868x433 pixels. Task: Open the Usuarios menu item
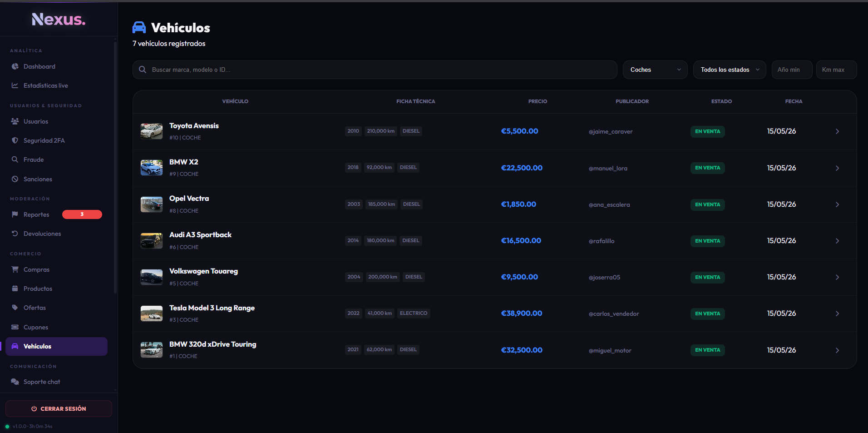[x=57, y=121]
